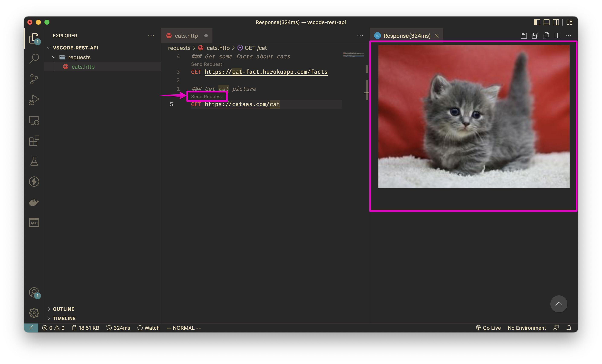This screenshot has width=602, height=364.
Task: Open More Actions for cats.http editor group
Action: (x=360, y=36)
